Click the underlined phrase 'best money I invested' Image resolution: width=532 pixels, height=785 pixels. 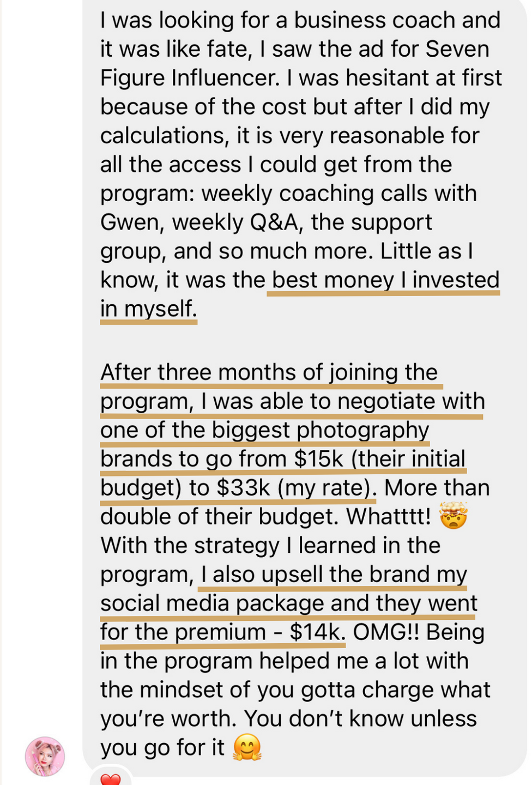tap(385, 280)
